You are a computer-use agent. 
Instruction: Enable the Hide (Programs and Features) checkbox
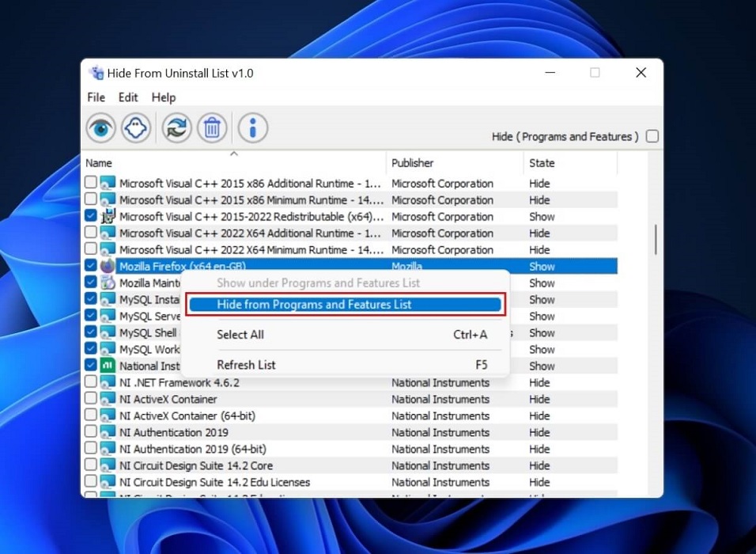652,136
